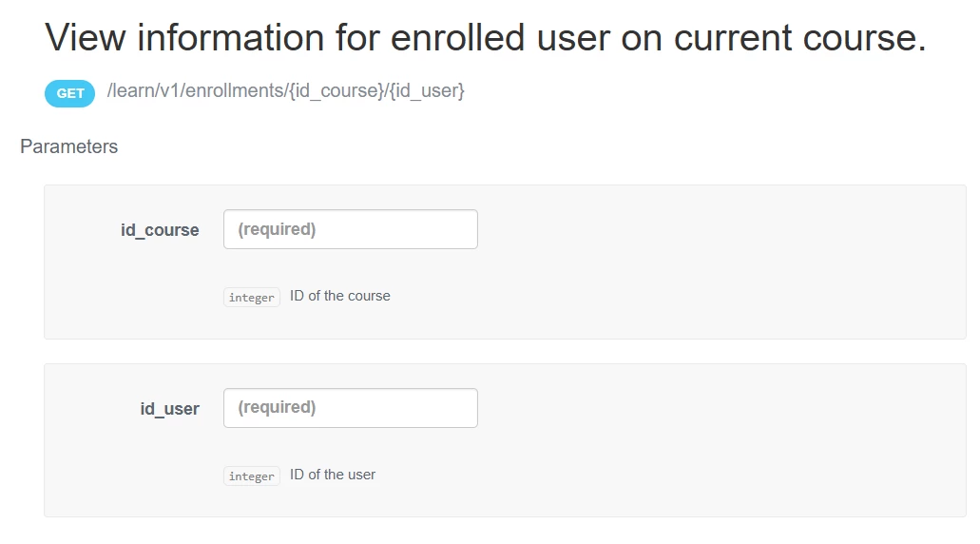The height and width of the screenshot is (544, 980).
Task: Click the blue GET method badge
Action: (x=69, y=93)
